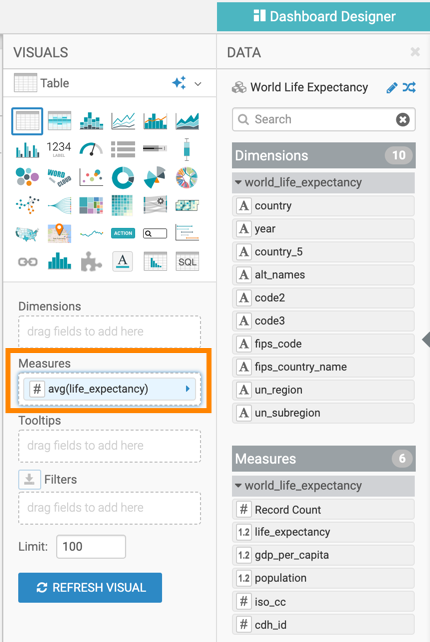Select the gdp_per_capita measure field

[x=324, y=555]
